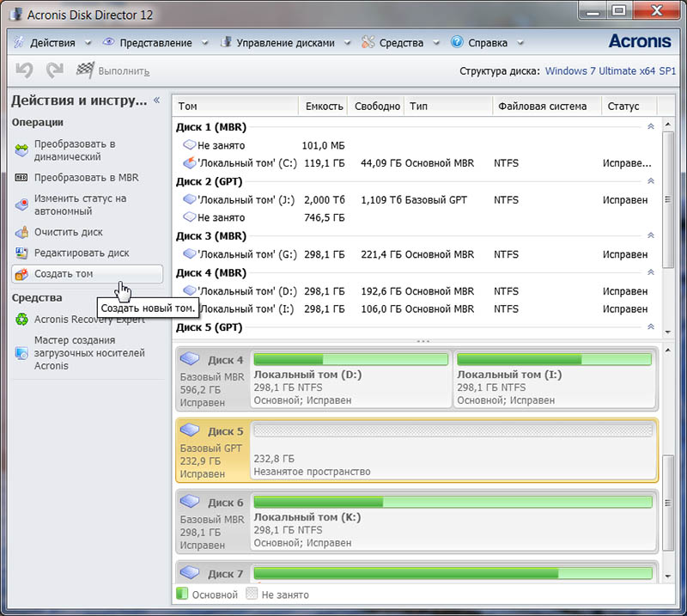Click the Acronis Recovery Expert icon

tap(21, 320)
